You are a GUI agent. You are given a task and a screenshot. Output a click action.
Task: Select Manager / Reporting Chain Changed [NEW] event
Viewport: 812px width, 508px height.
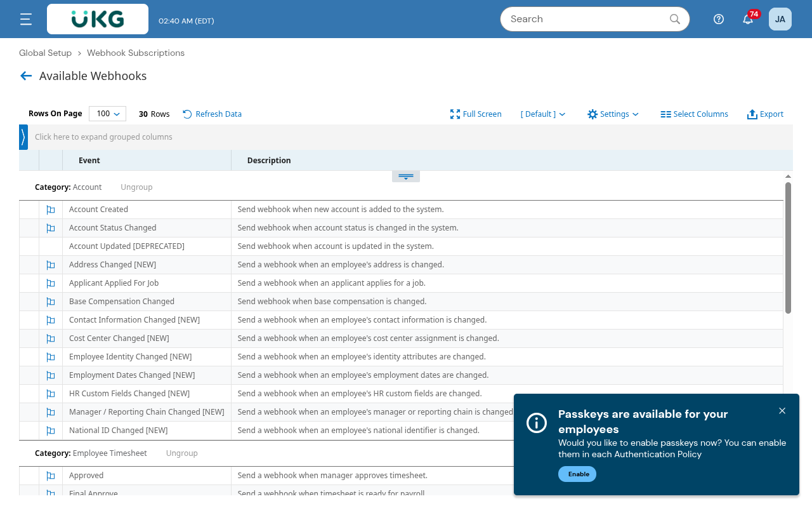(x=147, y=412)
